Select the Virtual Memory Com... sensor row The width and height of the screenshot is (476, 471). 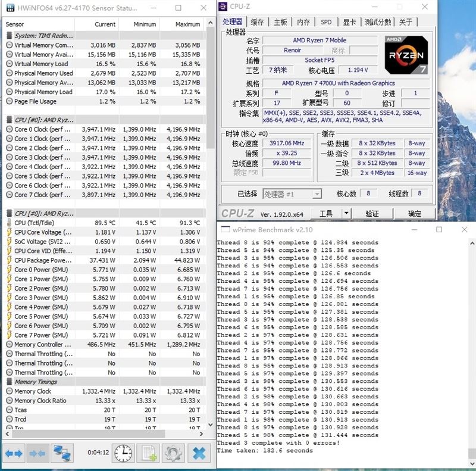pos(103,45)
